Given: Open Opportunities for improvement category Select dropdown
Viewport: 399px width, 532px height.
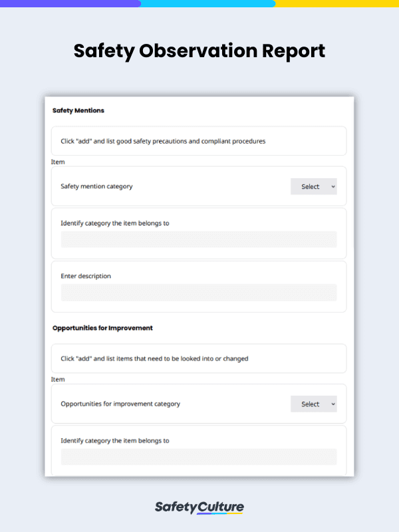Looking at the screenshot, I should tap(313, 404).
